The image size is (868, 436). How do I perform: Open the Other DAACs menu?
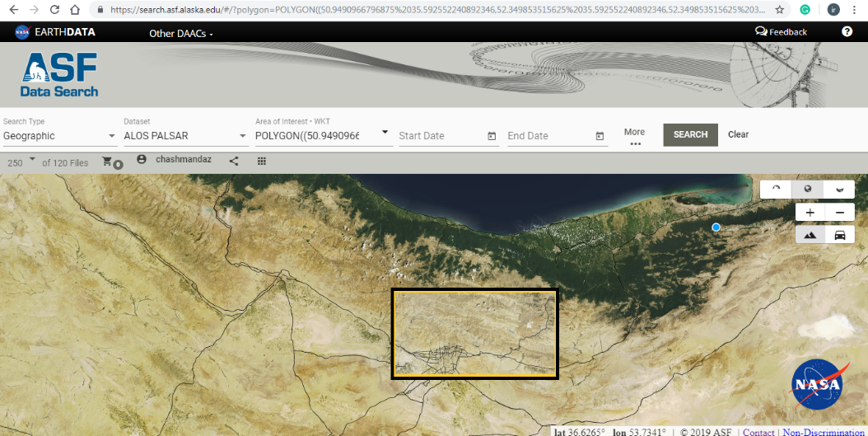[x=180, y=34]
